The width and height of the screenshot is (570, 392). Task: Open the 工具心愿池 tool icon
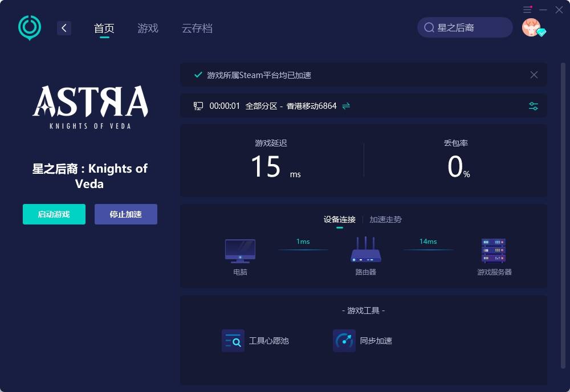[x=233, y=341]
